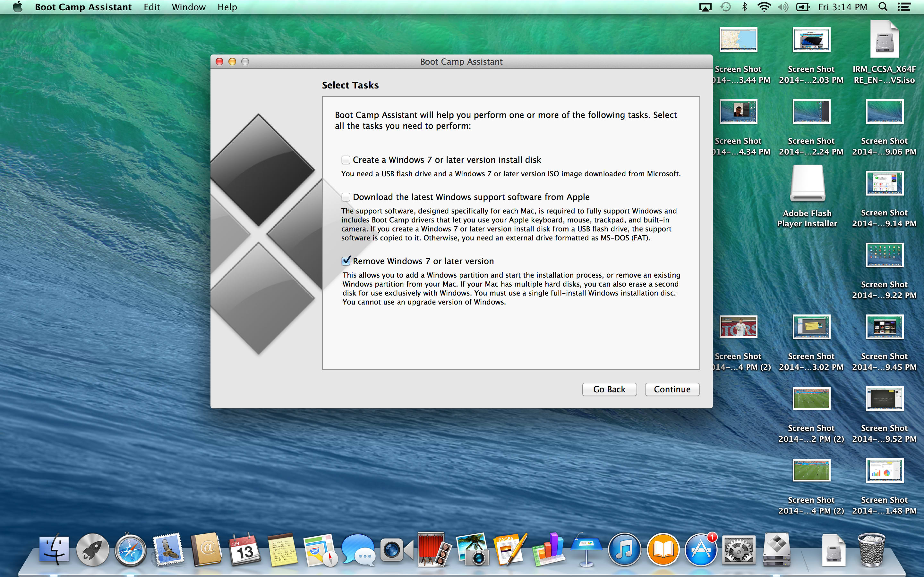Image resolution: width=924 pixels, height=577 pixels.
Task: Open the App Store with notification badge
Action: pyautogui.click(x=702, y=549)
